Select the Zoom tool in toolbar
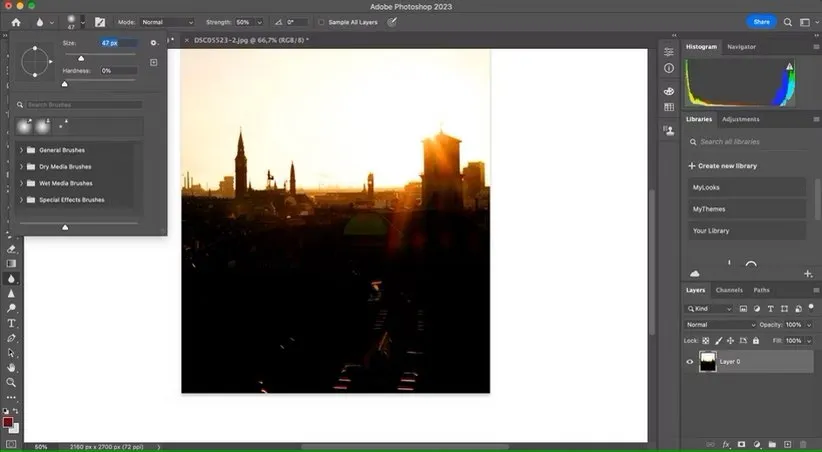 pos(11,382)
